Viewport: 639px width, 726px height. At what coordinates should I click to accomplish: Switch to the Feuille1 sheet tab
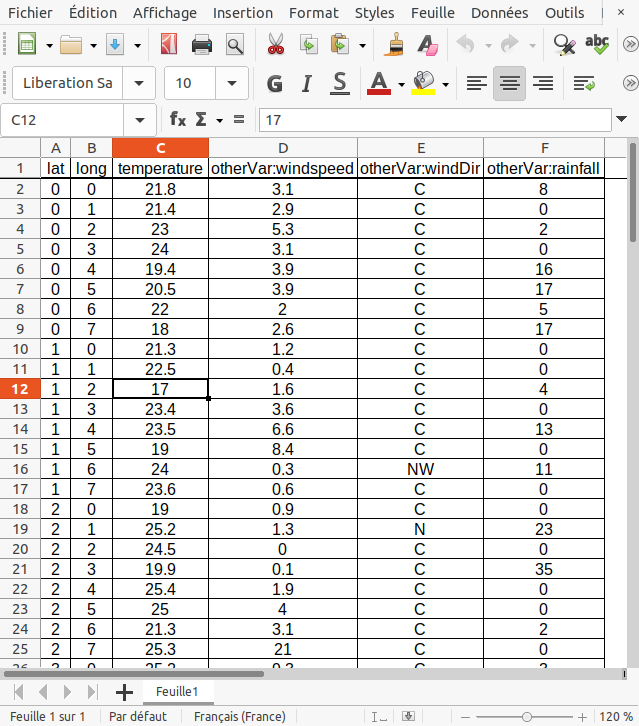click(x=176, y=691)
